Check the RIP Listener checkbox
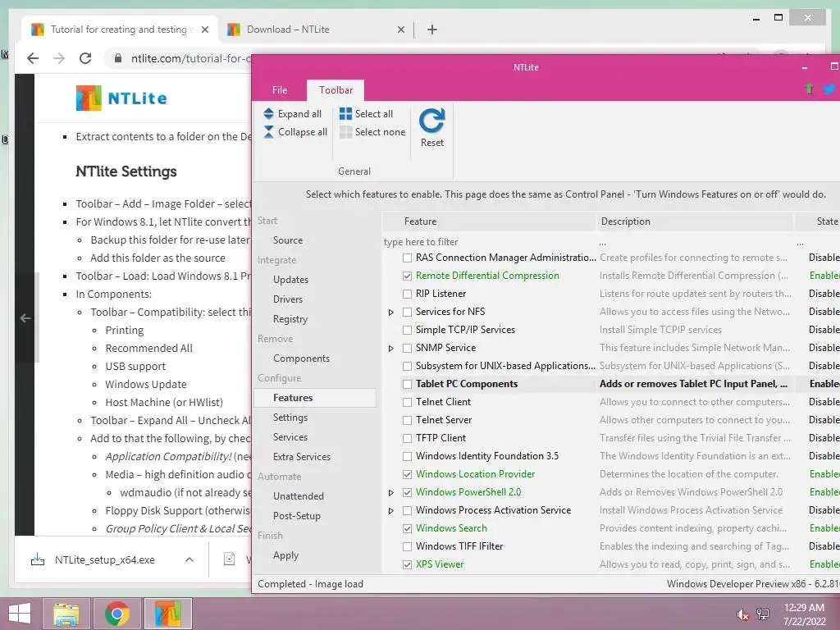 pyautogui.click(x=407, y=294)
